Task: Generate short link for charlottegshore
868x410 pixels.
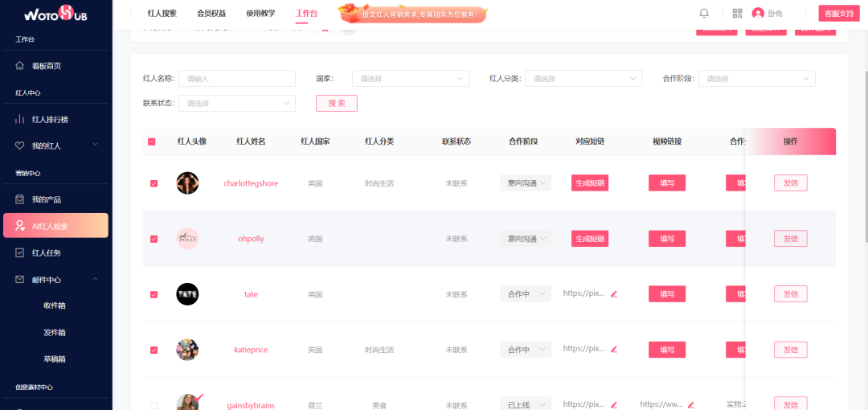Action: point(590,182)
